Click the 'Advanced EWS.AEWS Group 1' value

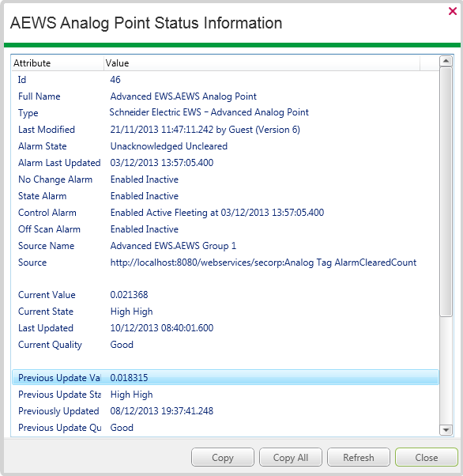point(173,246)
